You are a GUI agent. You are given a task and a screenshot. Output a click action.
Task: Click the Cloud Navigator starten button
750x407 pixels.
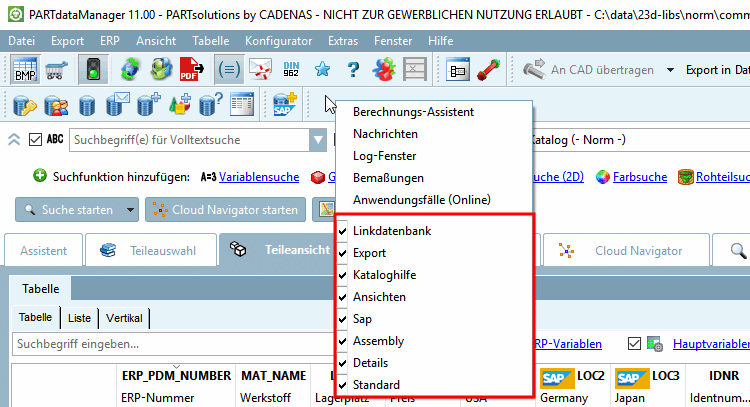[x=225, y=210]
